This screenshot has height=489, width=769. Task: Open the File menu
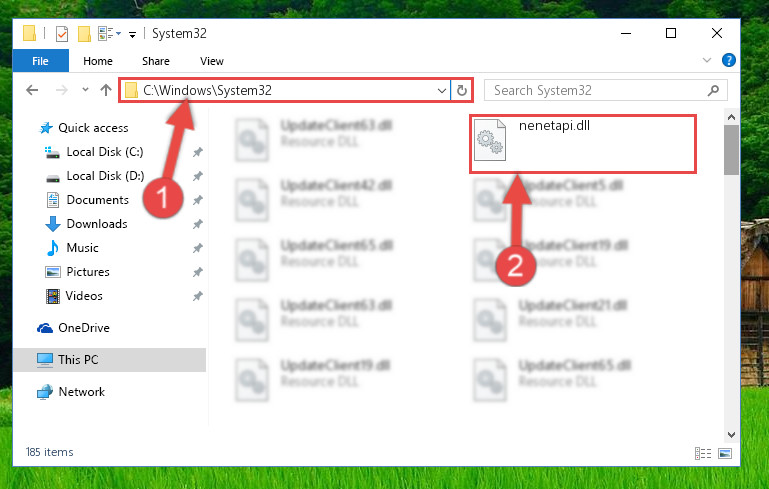pyautogui.click(x=40, y=61)
